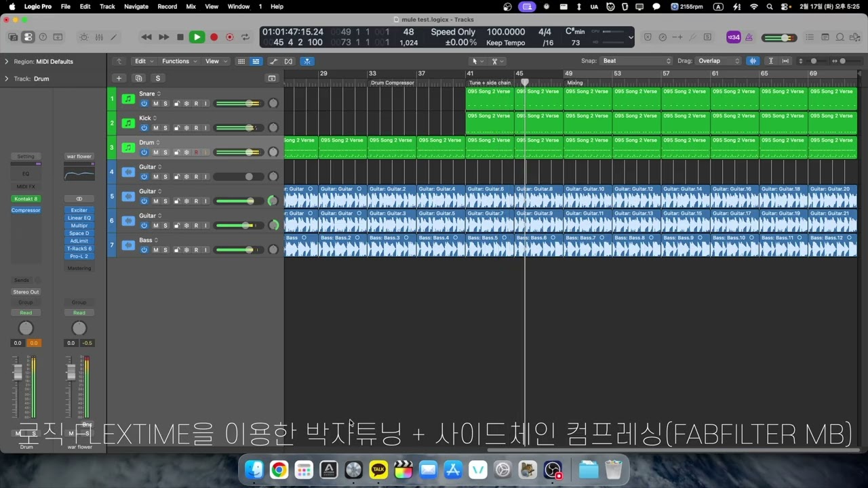Open the Navigate menu
Screen dimensions: 868x488
pos(136,6)
